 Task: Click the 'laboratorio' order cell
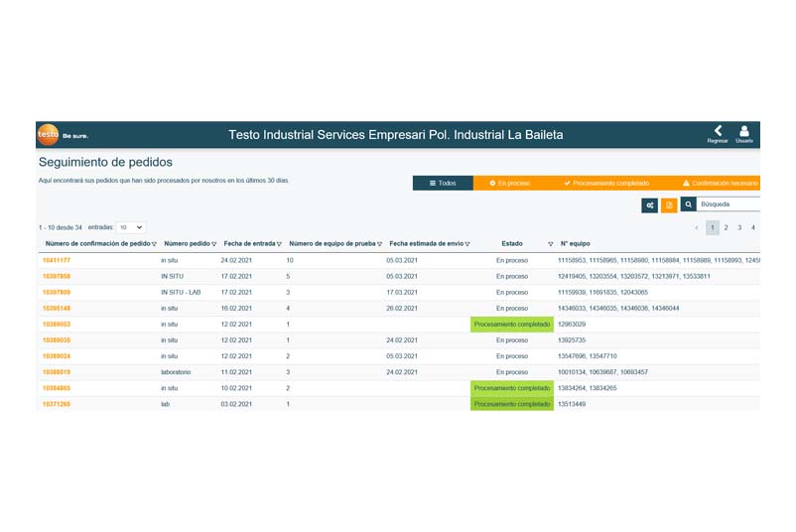pos(176,372)
